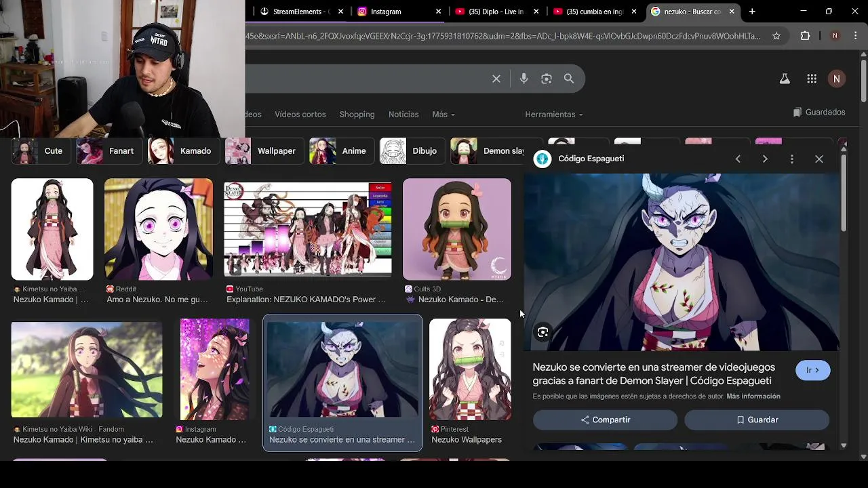Open more options in image preview panel
Viewport: 868px width, 488px height.
(792, 159)
